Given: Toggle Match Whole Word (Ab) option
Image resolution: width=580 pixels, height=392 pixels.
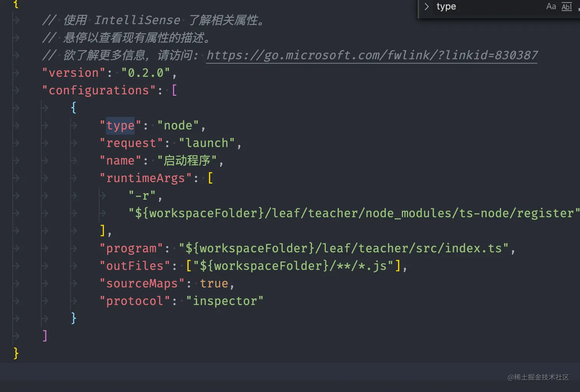Looking at the screenshot, I should (x=567, y=7).
